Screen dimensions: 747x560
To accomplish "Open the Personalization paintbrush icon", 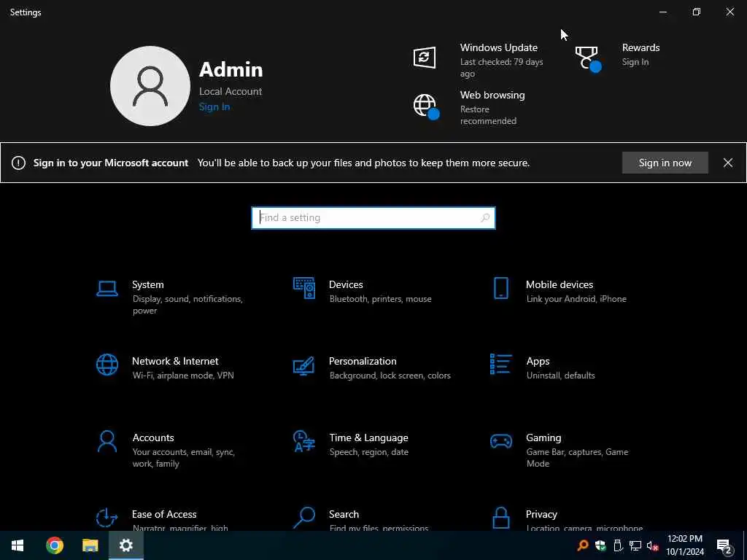I will click(x=304, y=365).
